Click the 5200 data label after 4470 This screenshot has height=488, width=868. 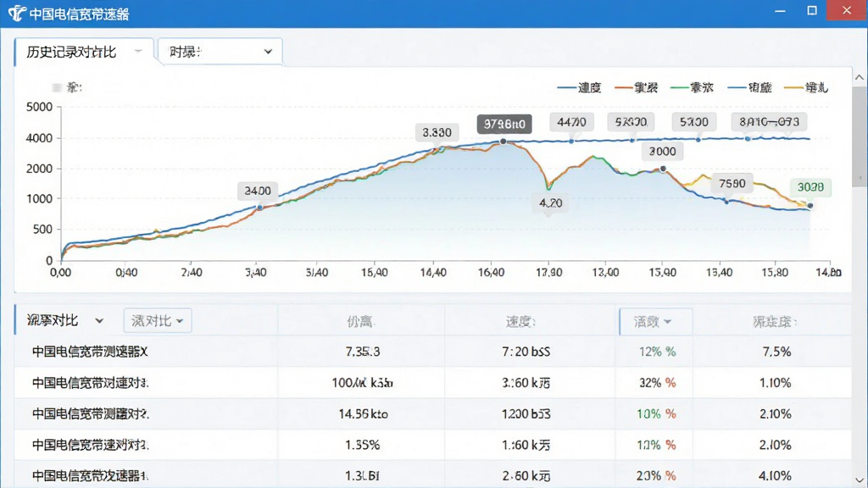[x=631, y=122]
